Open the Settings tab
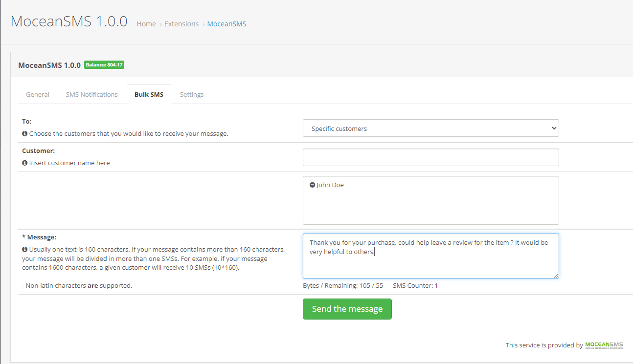 pos(191,94)
